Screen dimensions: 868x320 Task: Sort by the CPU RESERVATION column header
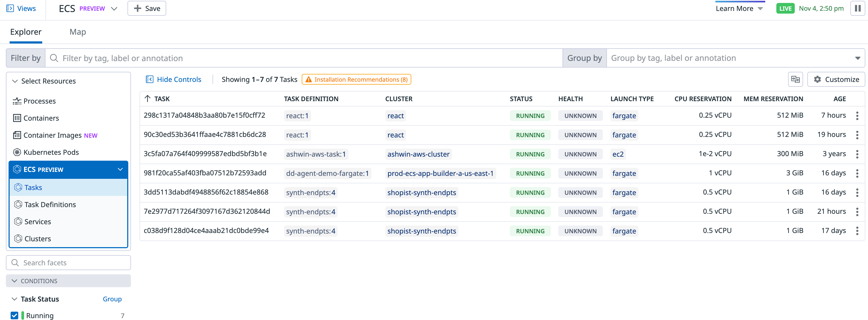click(x=703, y=99)
